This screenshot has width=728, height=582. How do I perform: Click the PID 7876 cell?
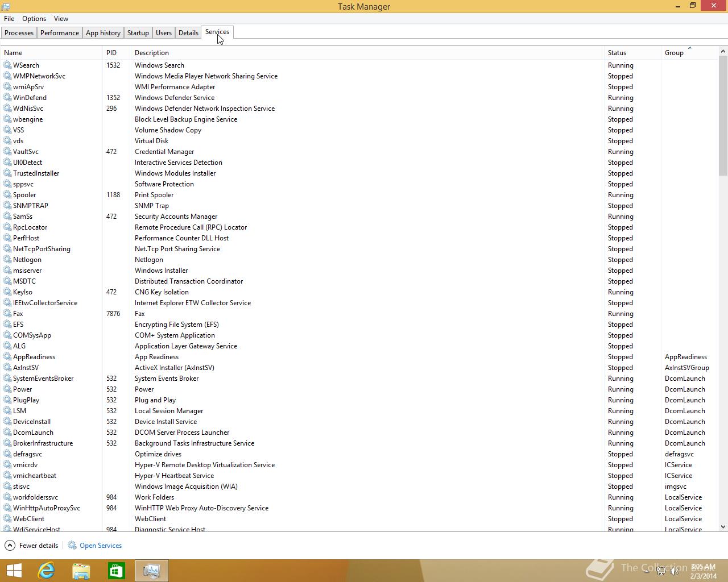(x=113, y=314)
